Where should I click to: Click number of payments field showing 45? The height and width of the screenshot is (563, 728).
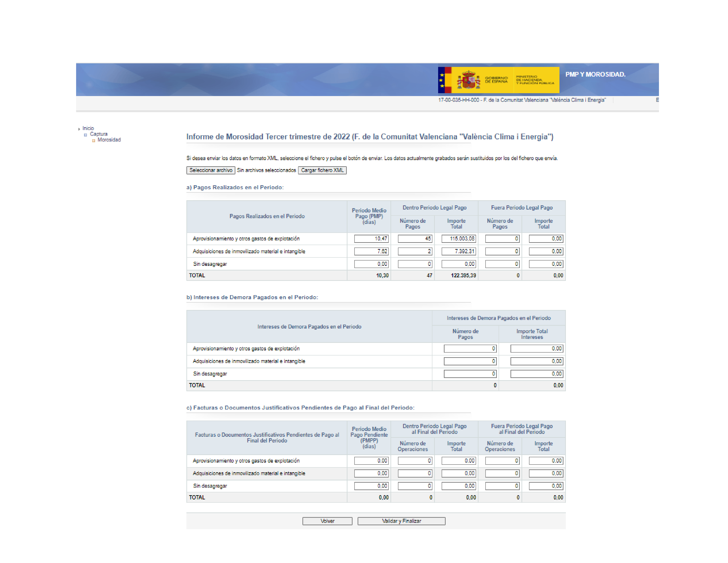coord(415,238)
